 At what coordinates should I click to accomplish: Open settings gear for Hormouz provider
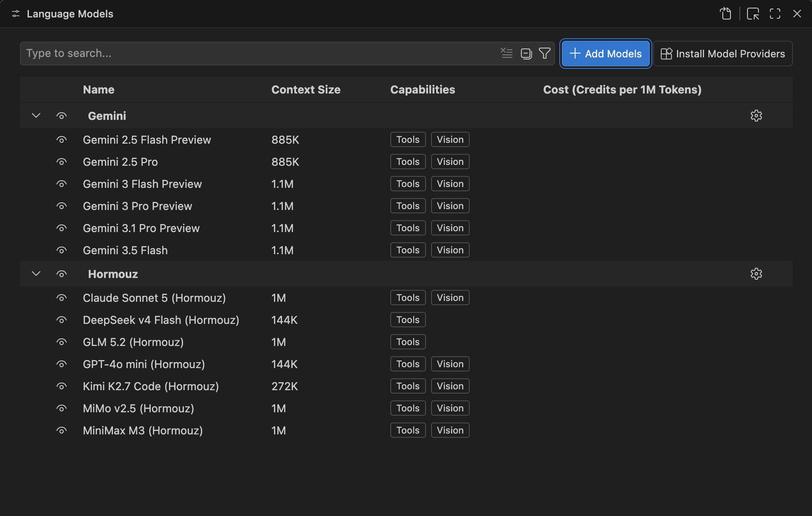756,274
